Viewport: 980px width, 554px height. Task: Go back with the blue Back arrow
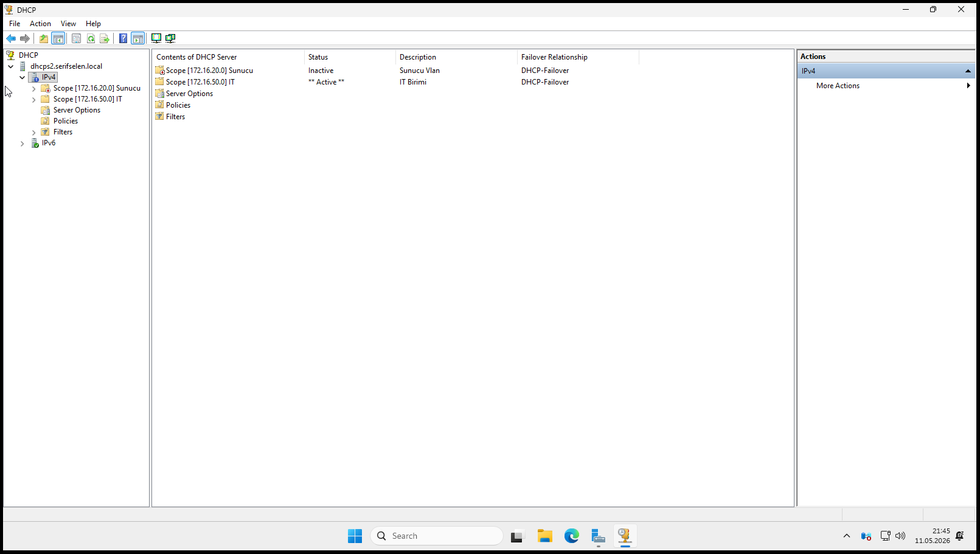pos(11,38)
